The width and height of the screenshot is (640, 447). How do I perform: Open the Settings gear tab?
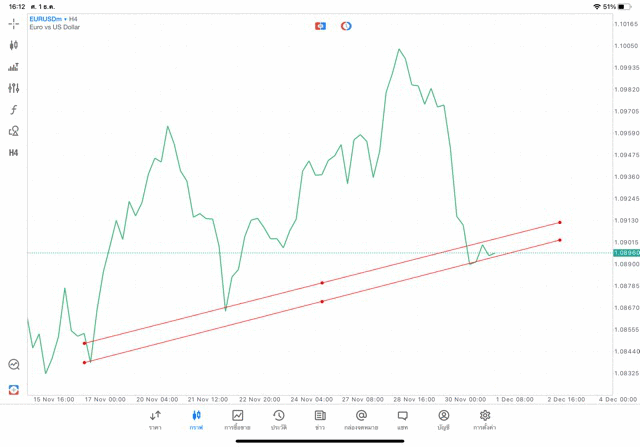tap(485, 420)
